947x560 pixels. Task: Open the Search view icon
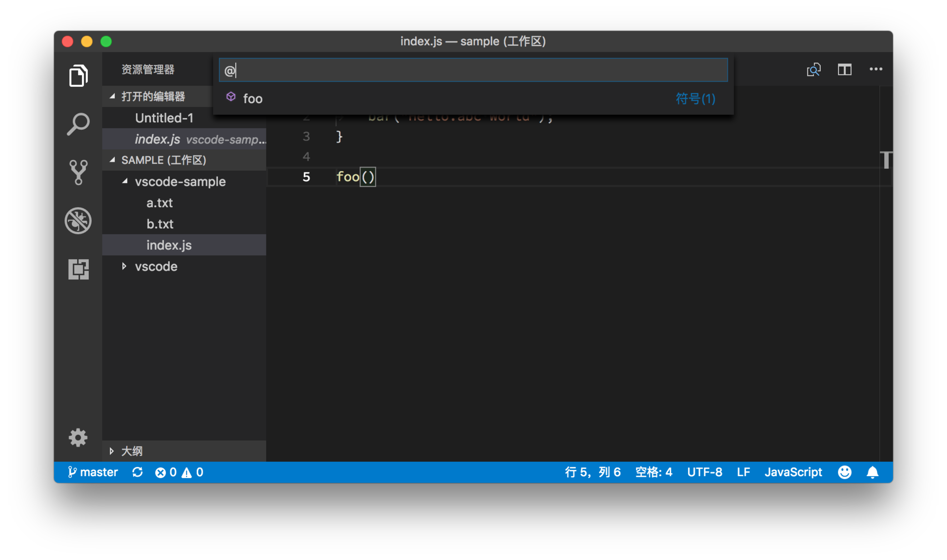click(x=78, y=124)
